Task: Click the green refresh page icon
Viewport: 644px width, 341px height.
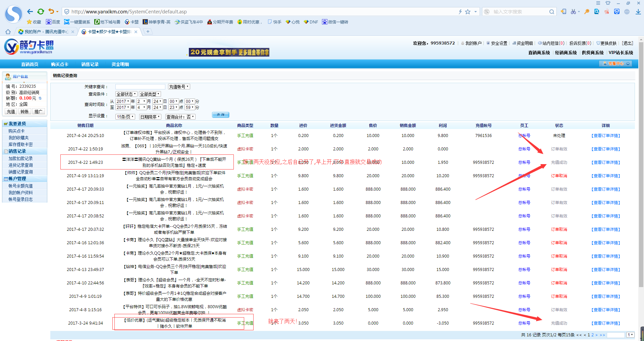Action: [x=41, y=12]
